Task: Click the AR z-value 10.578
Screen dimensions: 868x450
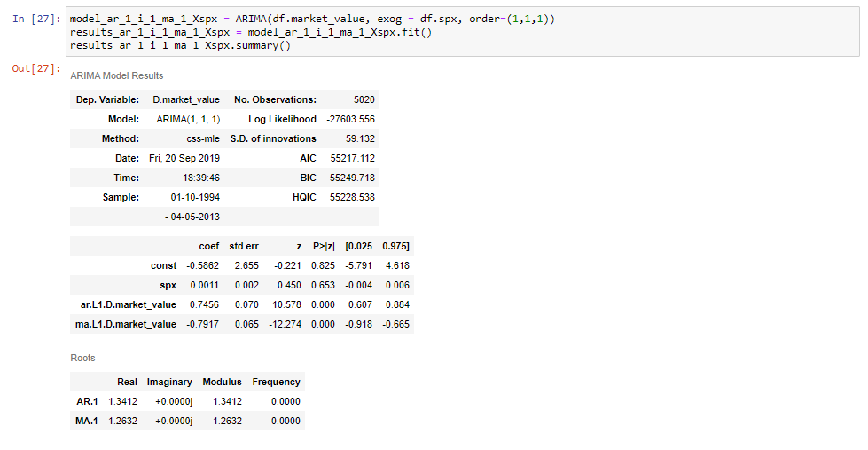Action: click(286, 304)
